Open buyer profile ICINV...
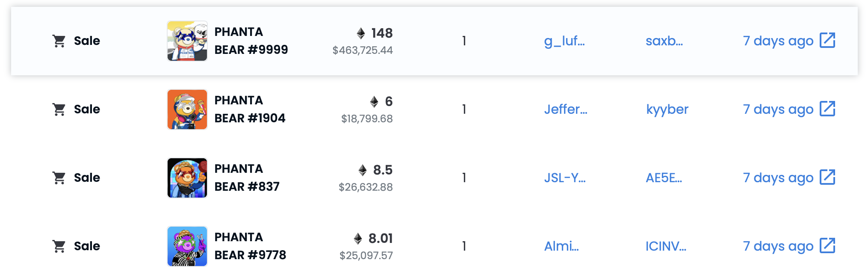 (x=666, y=246)
